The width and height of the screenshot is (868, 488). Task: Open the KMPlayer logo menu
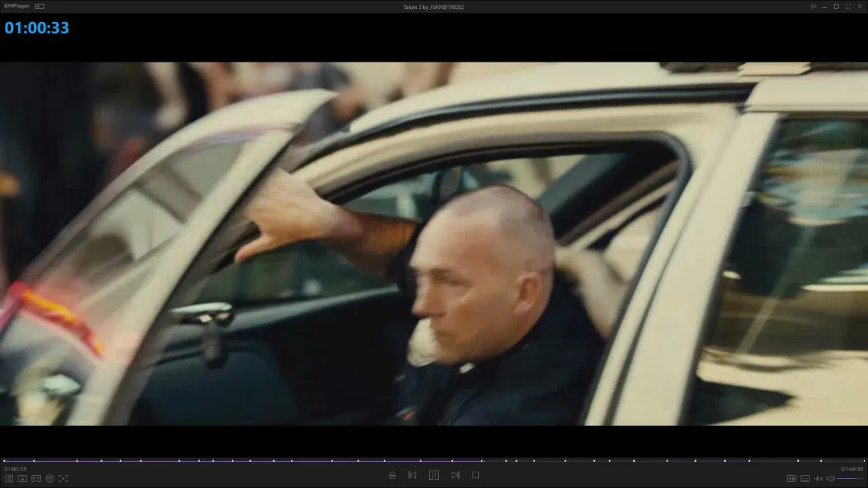pyautogui.click(x=18, y=6)
